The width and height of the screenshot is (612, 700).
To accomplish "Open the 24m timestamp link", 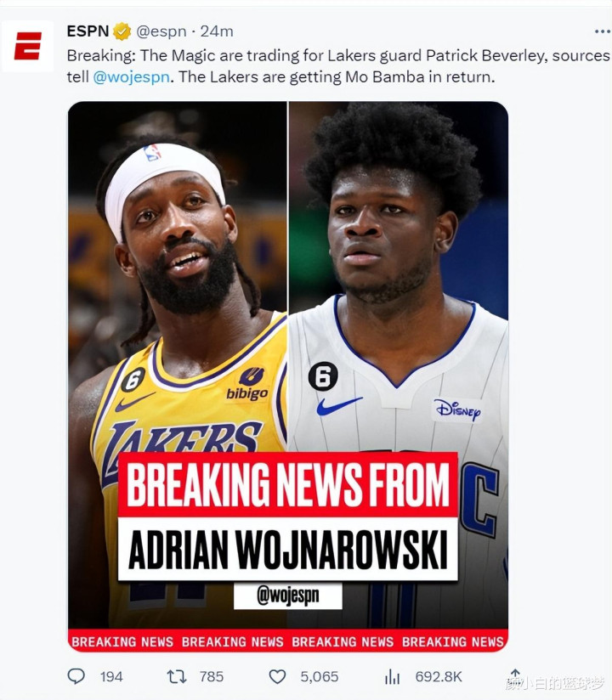I will click(x=217, y=31).
